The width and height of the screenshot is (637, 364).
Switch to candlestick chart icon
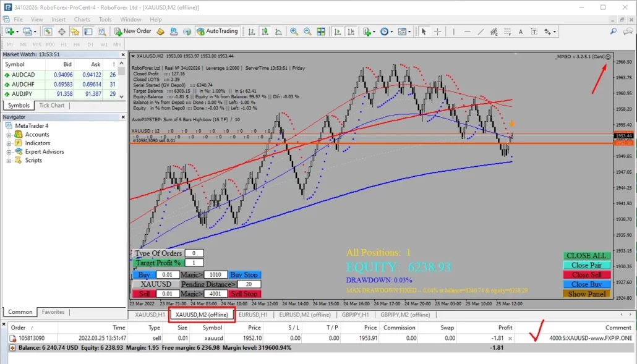tap(265, 32)
